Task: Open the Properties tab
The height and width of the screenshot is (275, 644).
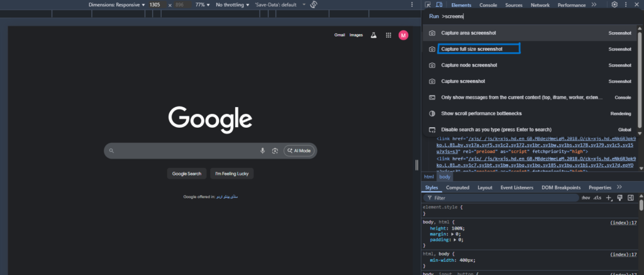Action: pos(599,188)
